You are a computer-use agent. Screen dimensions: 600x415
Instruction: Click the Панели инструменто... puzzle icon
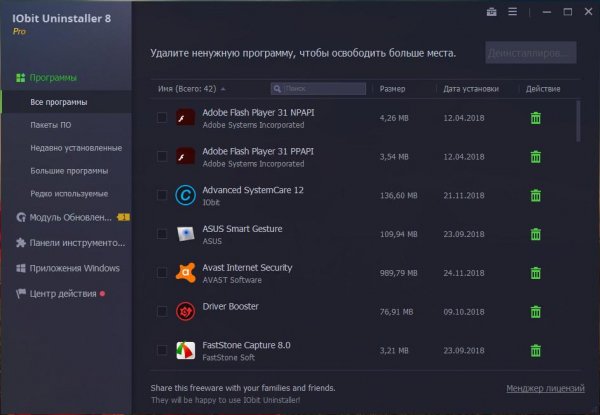[21, 242]
